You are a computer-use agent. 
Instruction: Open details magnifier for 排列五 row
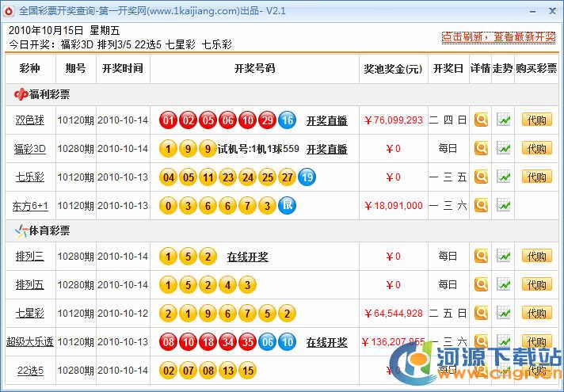tap(481, 284)
